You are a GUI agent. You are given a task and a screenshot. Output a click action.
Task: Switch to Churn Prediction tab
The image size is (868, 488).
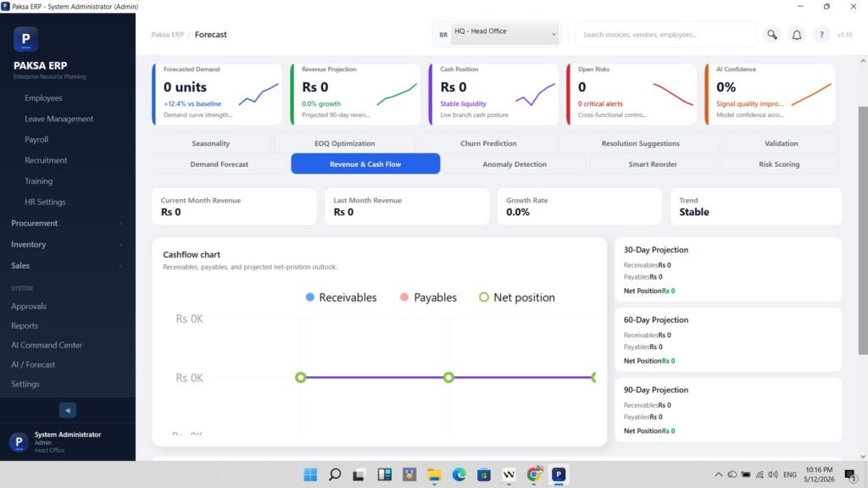pos(488,143)
